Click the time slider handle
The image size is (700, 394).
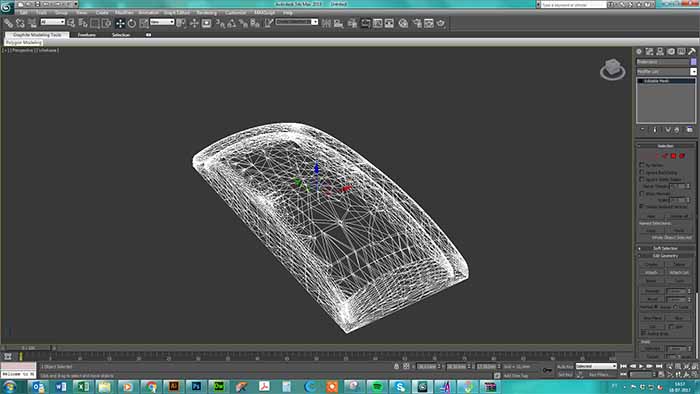tap(29, 348)
